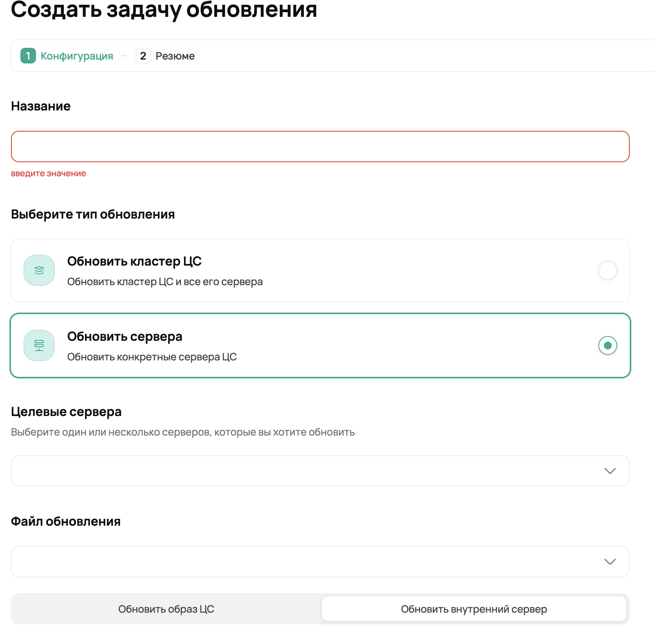Click the step 2 number badge
654x644 pixels.
point(143,56)
